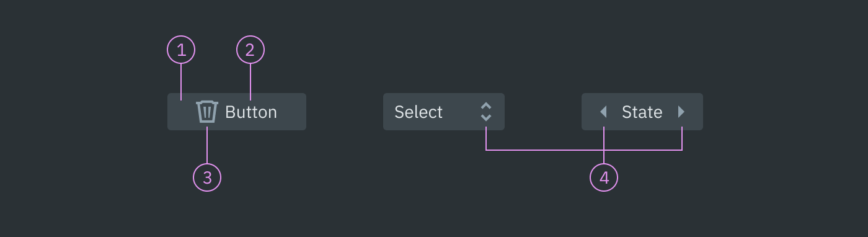Click the State label text
This screenshot has height=237, width=868.
click(642, 112)
